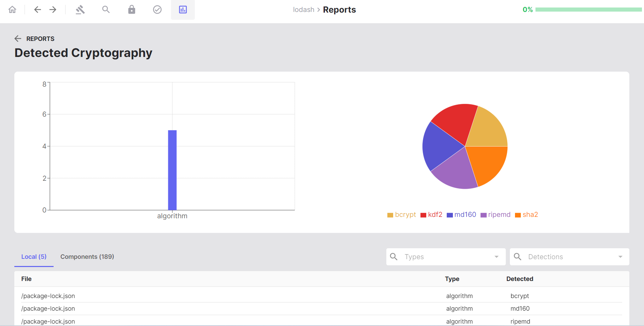Image resolution: width=644 pixels, height=326 pixels.
Task: Click the kdf2 legend swatch
Action: 424,215
